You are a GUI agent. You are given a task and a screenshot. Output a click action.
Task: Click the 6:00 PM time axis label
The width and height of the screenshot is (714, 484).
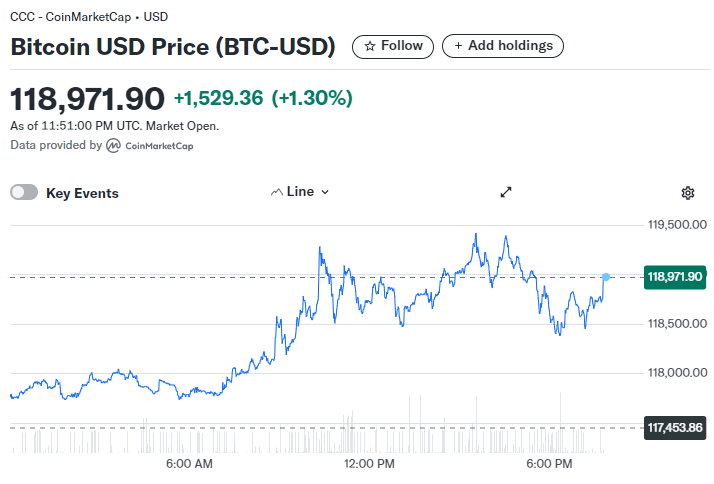pyautogui.click(x=549, y=464)
